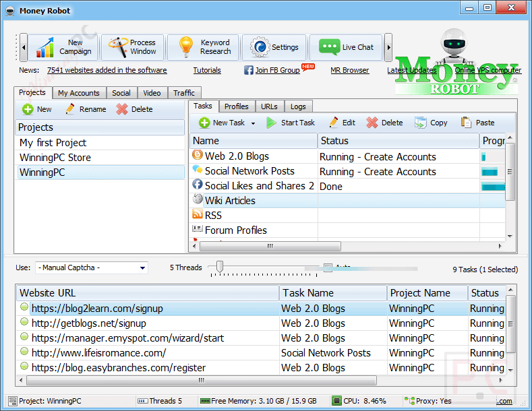This screenshot has height=411, width=532.
Task: Open the Process Window
Action: point(133,47)
